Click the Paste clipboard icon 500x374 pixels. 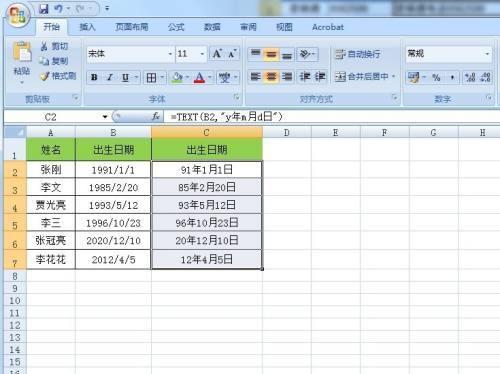[22, 52]
